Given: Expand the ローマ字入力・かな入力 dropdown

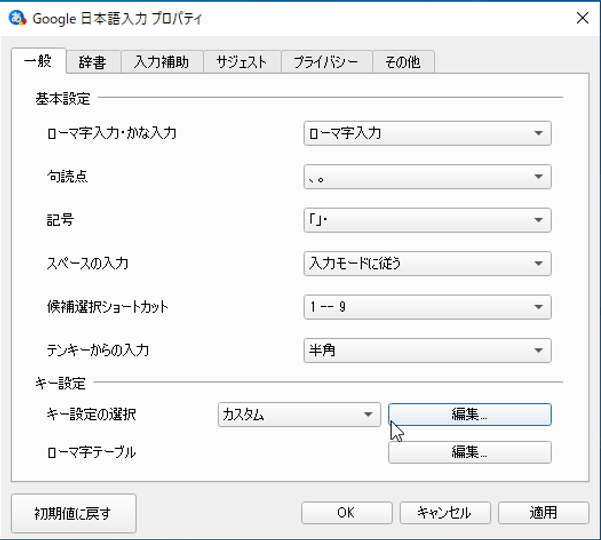Looking at the screenshot, I should (x=427, y=133).
